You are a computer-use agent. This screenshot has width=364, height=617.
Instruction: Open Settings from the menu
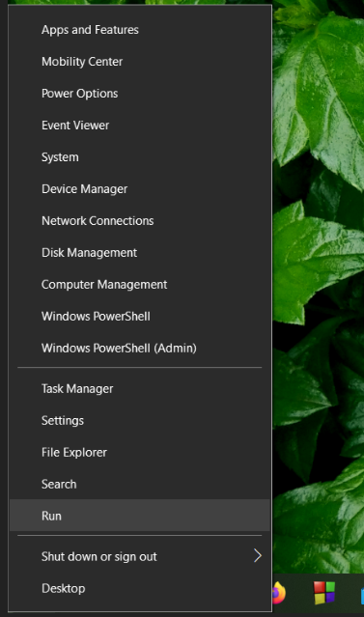click(x=140, y=421)
